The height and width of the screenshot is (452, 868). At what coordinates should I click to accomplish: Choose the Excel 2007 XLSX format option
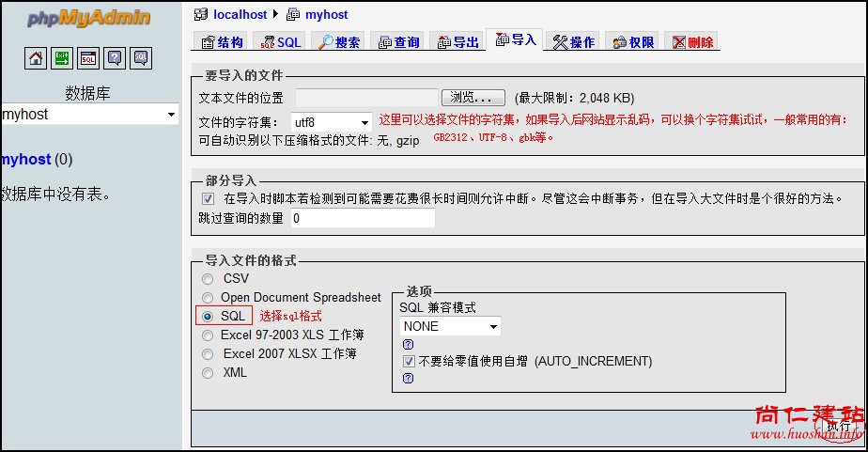pos(208,354)
